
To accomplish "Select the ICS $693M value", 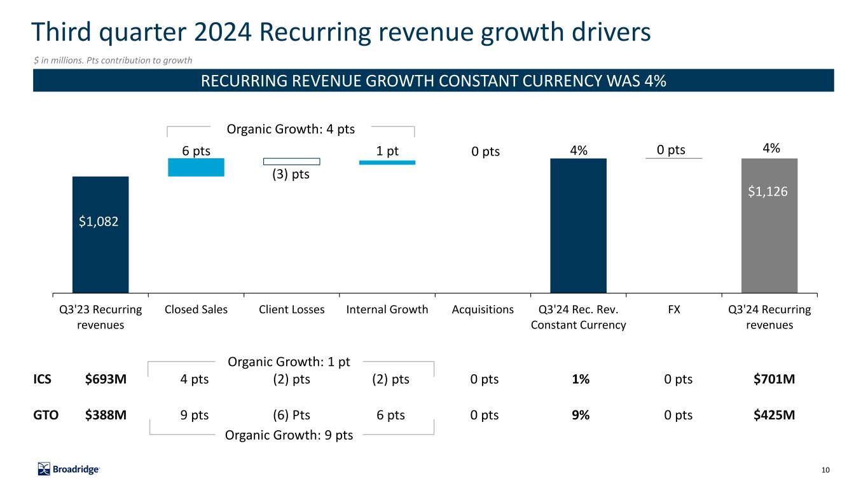I will (x=106, y=380).
